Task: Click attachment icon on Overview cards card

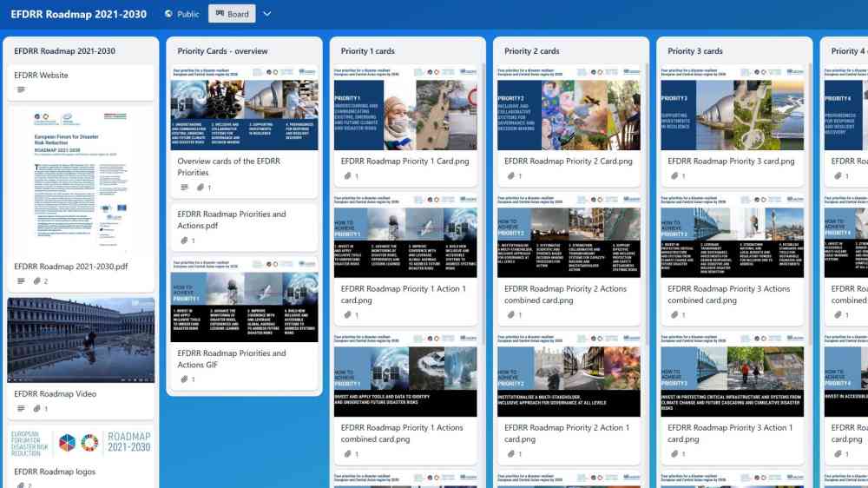Action: 201,188
